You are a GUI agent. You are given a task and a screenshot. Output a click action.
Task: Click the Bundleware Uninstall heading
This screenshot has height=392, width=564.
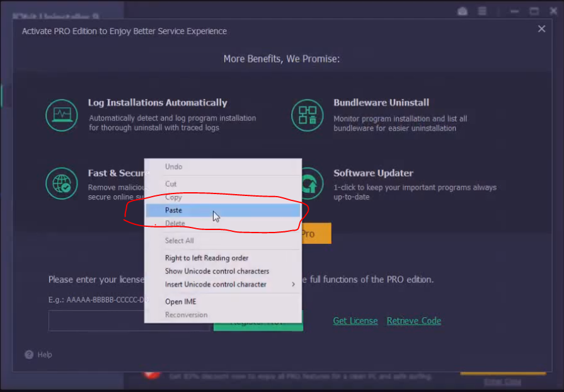(381, 103)
